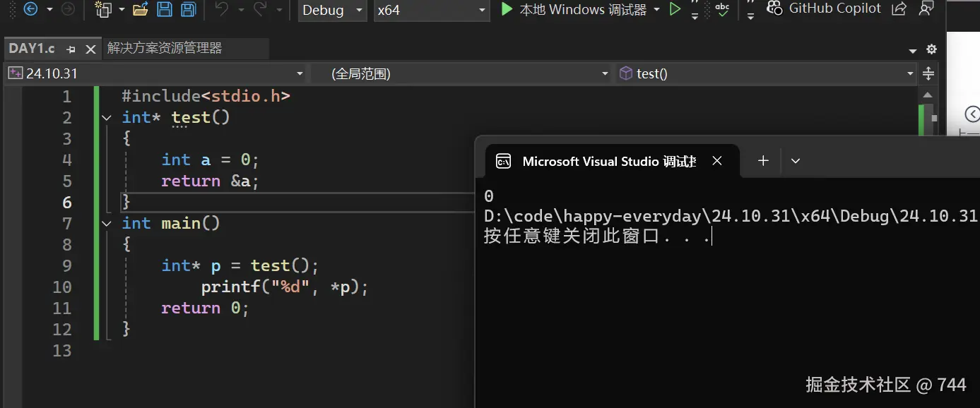Click the outlined start without debugging icon
Screen dimensions: 980x408
click(x=675, y=9)
